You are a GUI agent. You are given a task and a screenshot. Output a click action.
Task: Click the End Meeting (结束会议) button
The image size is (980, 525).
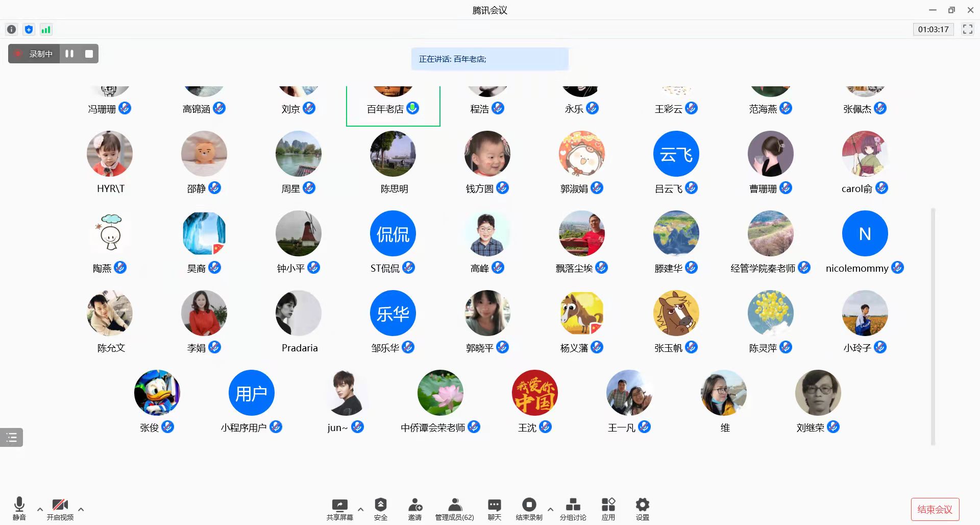935,509
